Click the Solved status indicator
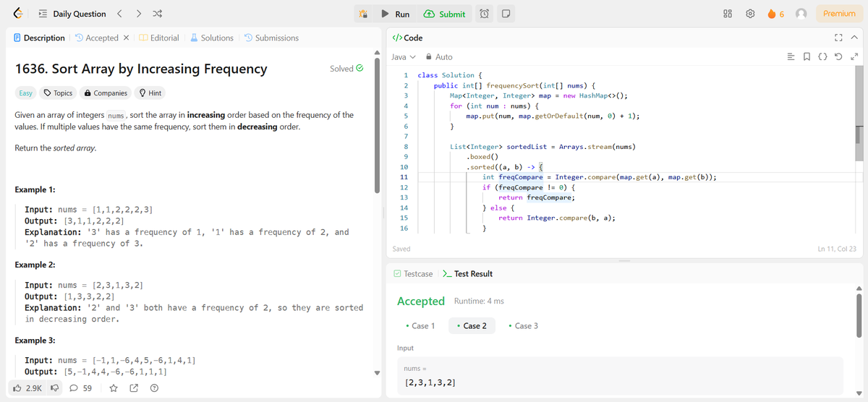Viewport: 868px width, 402px height. coord(346,69)
